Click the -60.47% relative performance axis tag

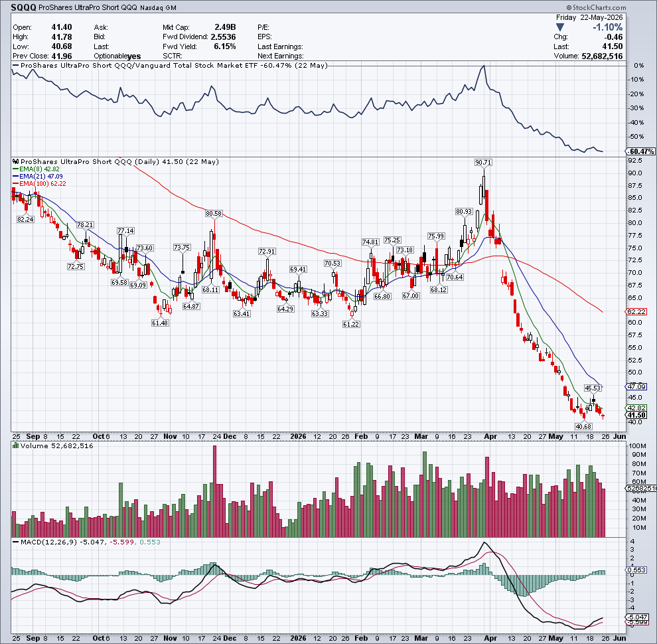[x=641, y=151]
